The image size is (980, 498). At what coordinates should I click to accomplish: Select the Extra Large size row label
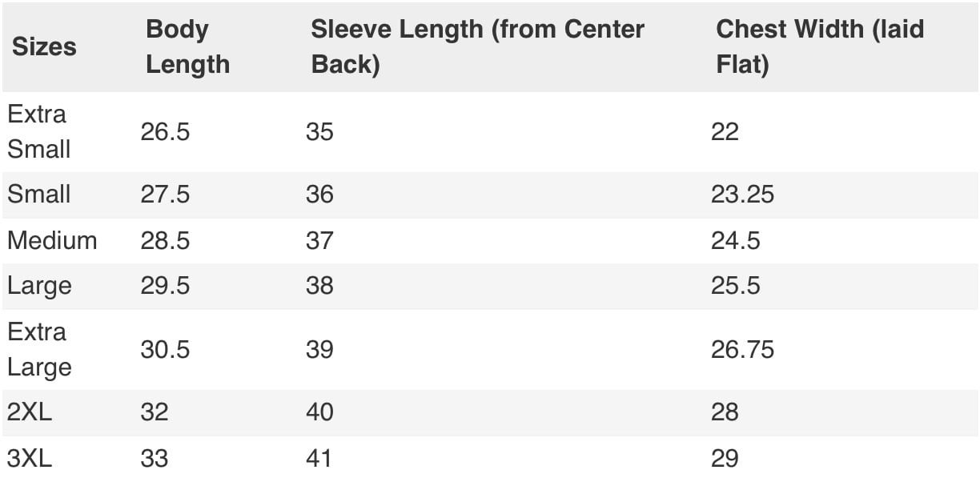pos(38,349)
